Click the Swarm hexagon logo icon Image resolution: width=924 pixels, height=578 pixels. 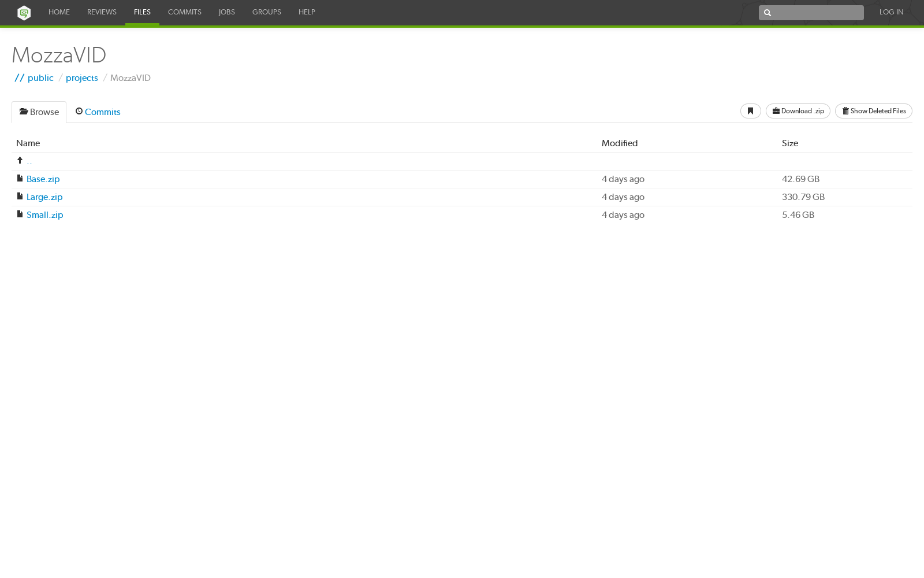24,13
